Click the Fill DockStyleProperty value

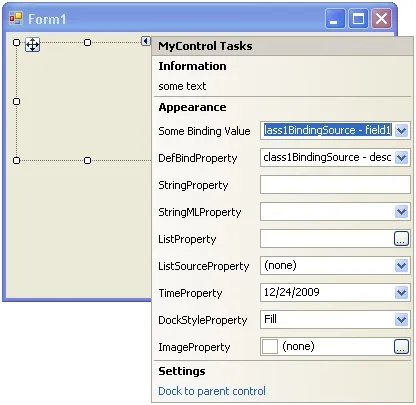point(270,319)
